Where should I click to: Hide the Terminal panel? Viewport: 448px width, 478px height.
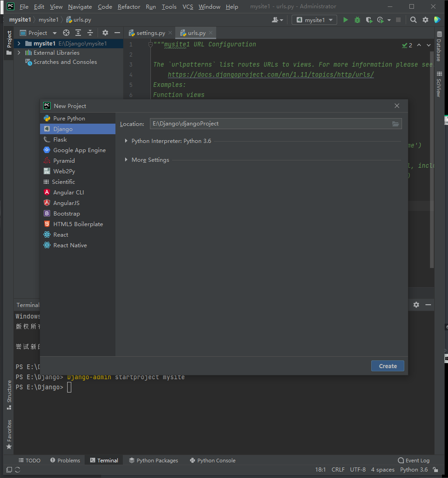click(x=428, y=305)
